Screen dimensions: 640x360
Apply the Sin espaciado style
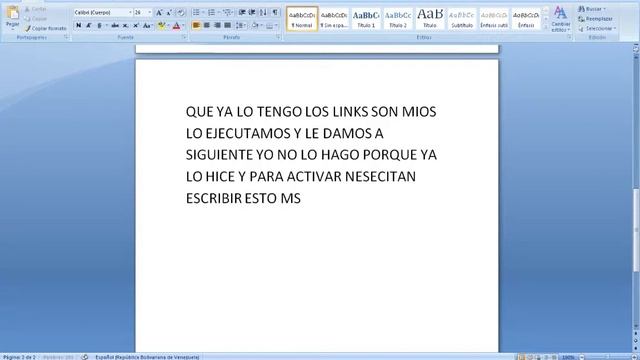334,19
